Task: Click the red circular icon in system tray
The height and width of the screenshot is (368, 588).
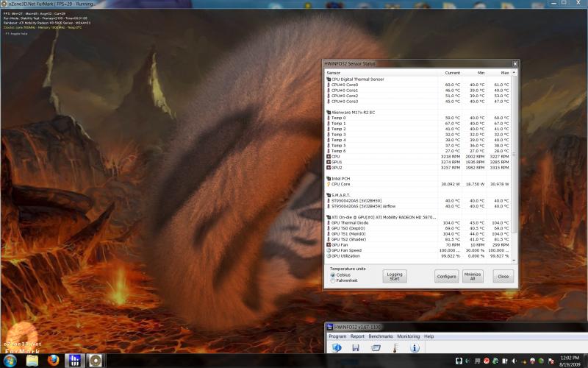Action: pyautogui.click(x=487, y=361)
